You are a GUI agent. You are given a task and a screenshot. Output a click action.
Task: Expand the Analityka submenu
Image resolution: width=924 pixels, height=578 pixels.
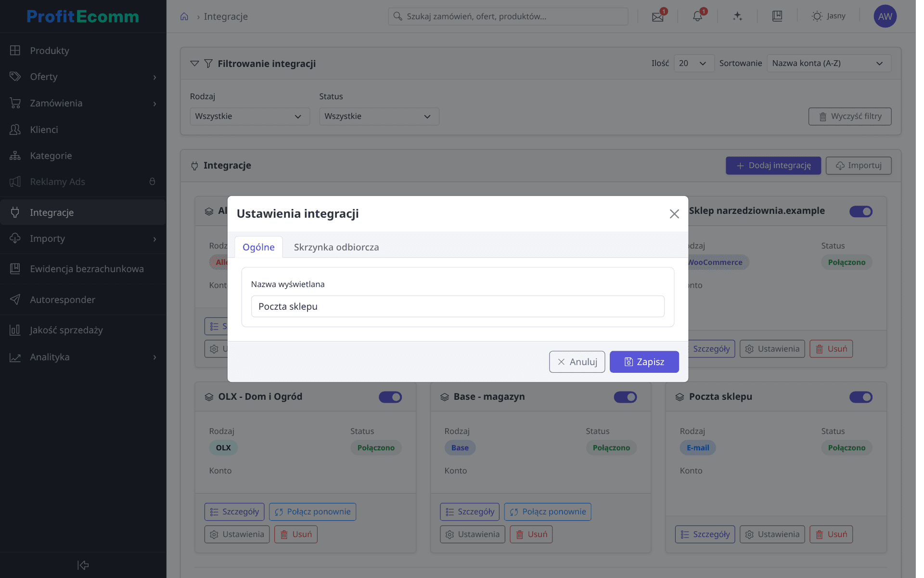(83, 357)
